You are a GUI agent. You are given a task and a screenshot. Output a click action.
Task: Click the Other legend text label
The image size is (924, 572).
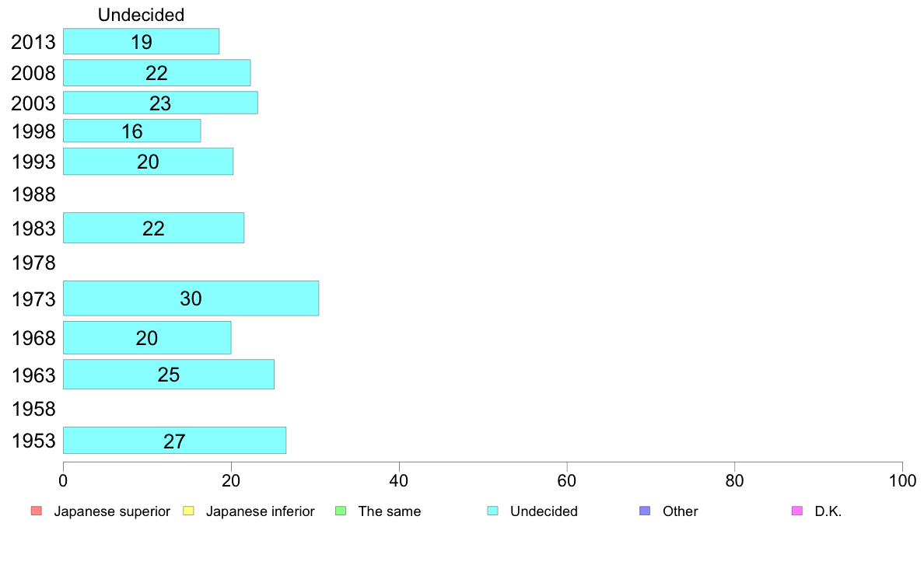click(x=680, y=511)
